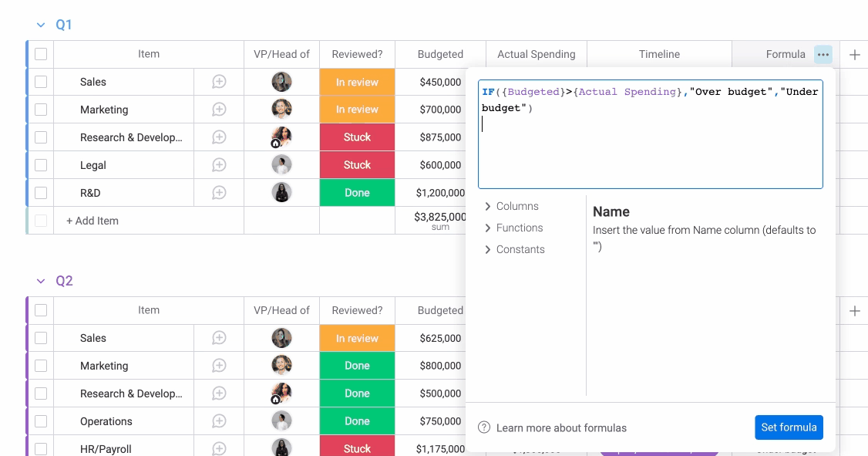Collapse the Q2 group
This screenshot has width=868, height=456.
tap(40, 281)
